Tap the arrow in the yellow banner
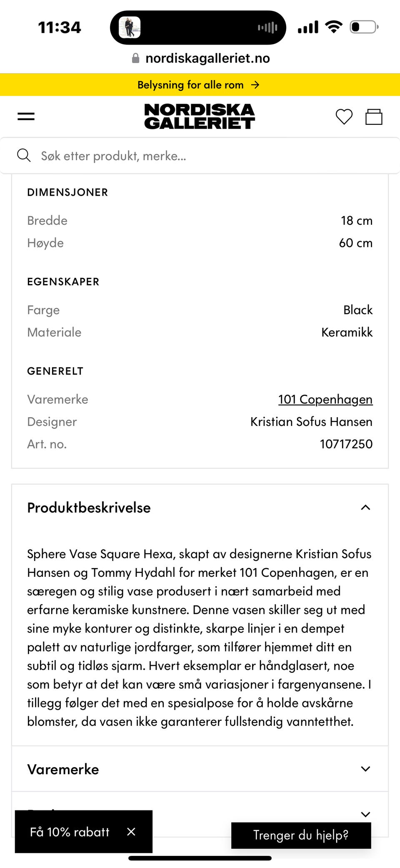400x868 pixels. [x=255, y=85]
